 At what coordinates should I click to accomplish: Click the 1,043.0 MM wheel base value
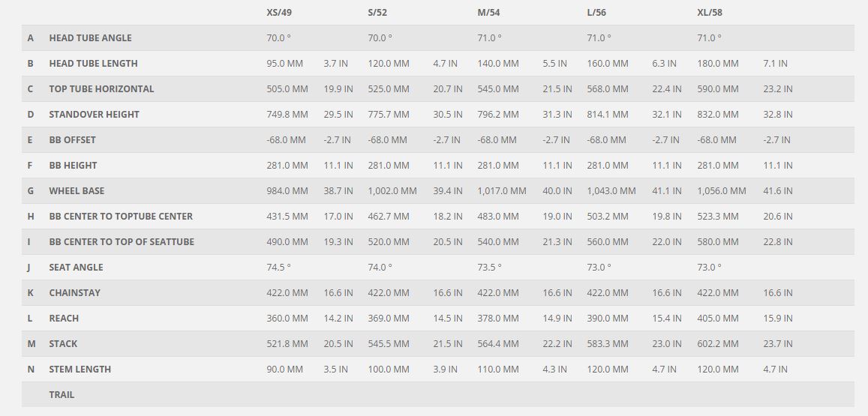pos(611,191)
